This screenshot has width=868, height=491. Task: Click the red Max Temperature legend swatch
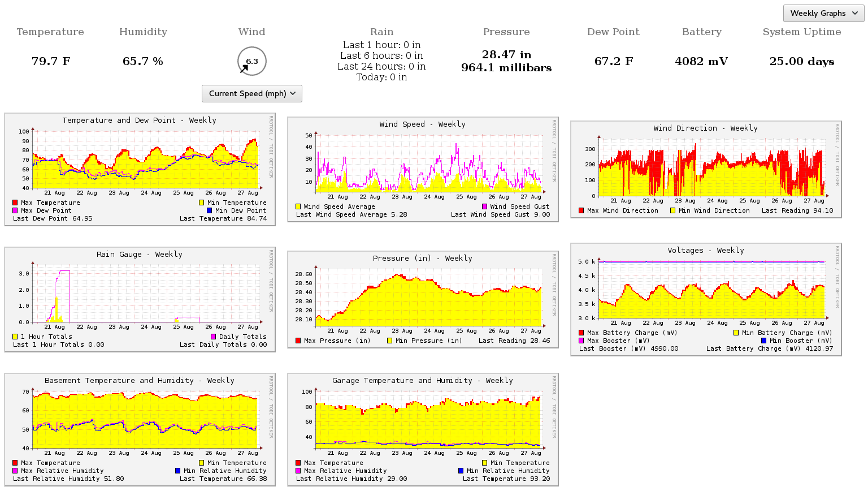pyautogui.click(x=15, y=203)
